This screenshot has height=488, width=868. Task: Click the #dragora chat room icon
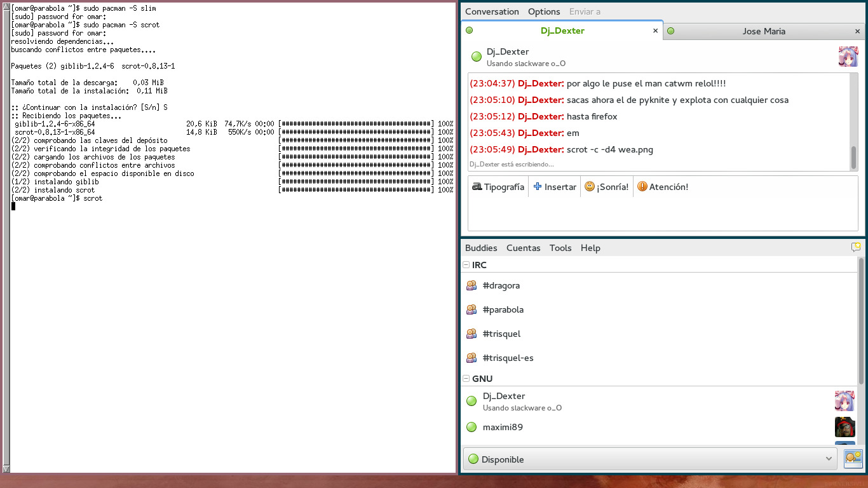[471, 285]
